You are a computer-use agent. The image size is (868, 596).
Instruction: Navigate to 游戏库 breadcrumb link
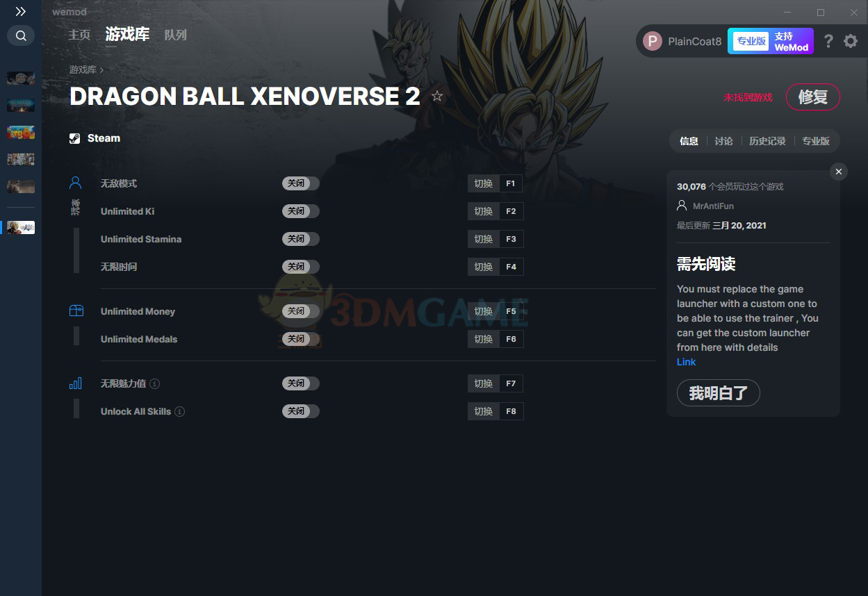point(83,69)
